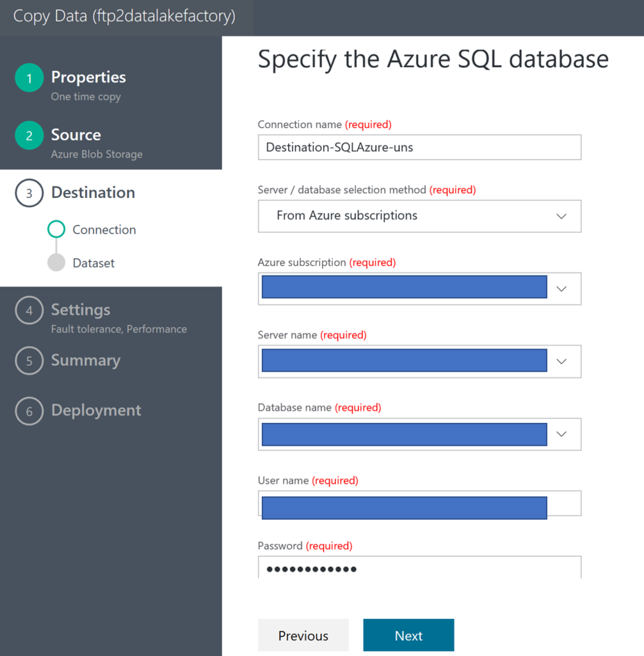This screenshot has height=656, width=644.
Task: Click the step 6 Deployment circle icon
Action: [29, 411]
